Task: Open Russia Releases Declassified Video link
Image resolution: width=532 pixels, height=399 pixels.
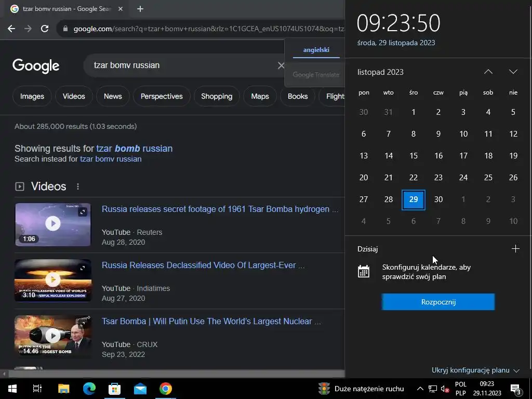Action: pyautogui.click(x=203, y=265)
